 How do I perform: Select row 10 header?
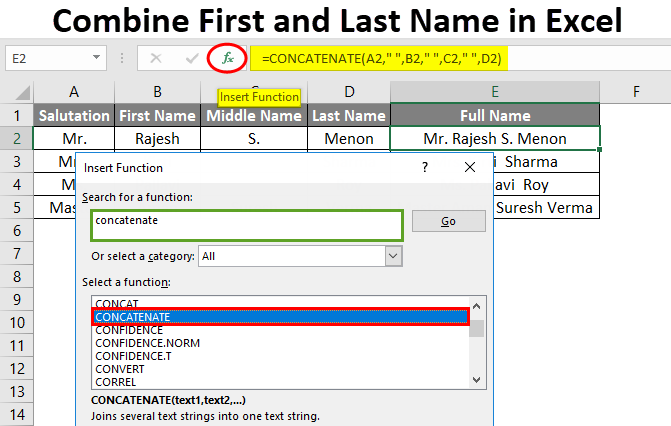tap(17, 322)
